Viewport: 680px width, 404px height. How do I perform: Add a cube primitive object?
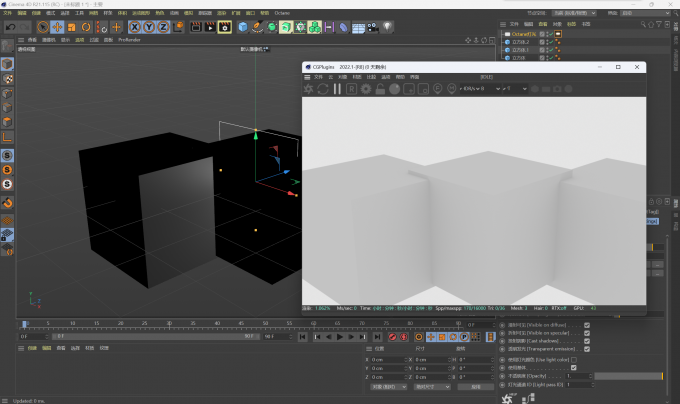[x=243, y=27]
